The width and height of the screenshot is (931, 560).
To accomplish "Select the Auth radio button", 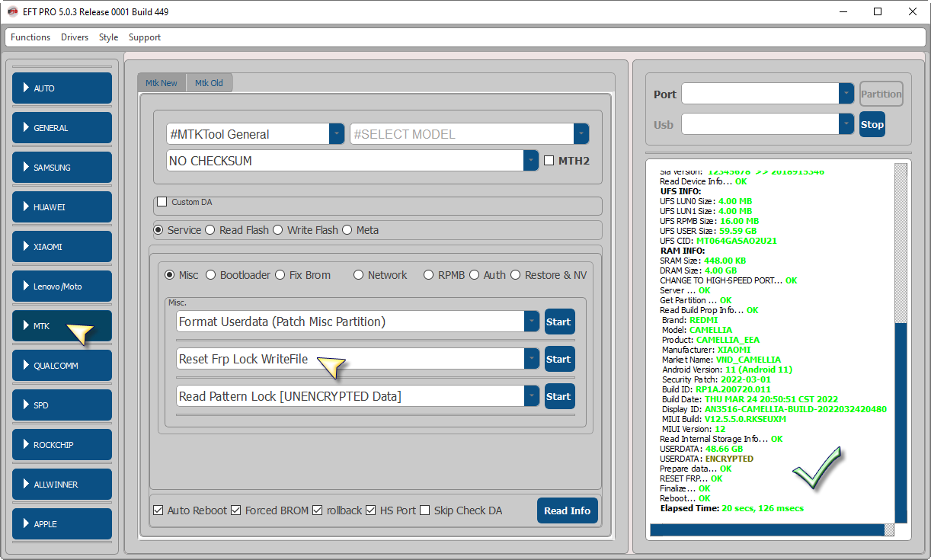I will pyautogui.click(x=475, y=275).
